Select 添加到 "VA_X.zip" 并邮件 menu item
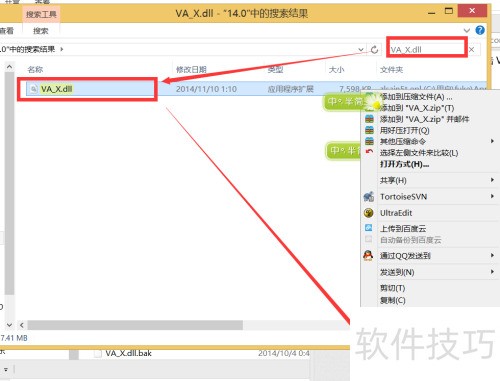 pyautogui.click(x=424, y=119)
